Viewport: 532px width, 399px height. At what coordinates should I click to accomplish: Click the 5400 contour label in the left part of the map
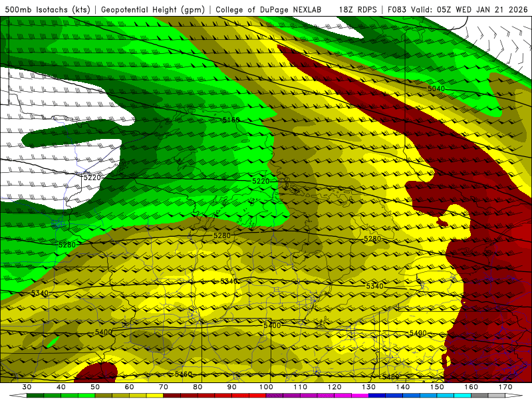104,332
